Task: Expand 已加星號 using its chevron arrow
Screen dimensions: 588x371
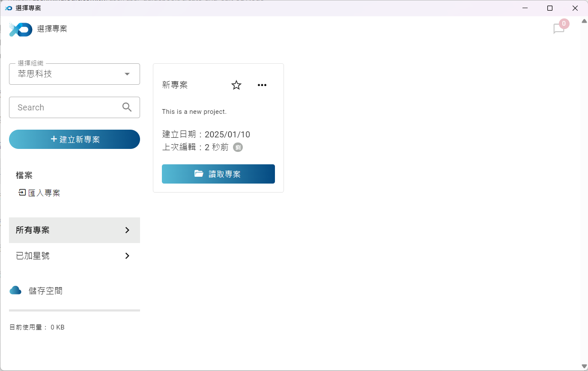Action: pos(127,256)
